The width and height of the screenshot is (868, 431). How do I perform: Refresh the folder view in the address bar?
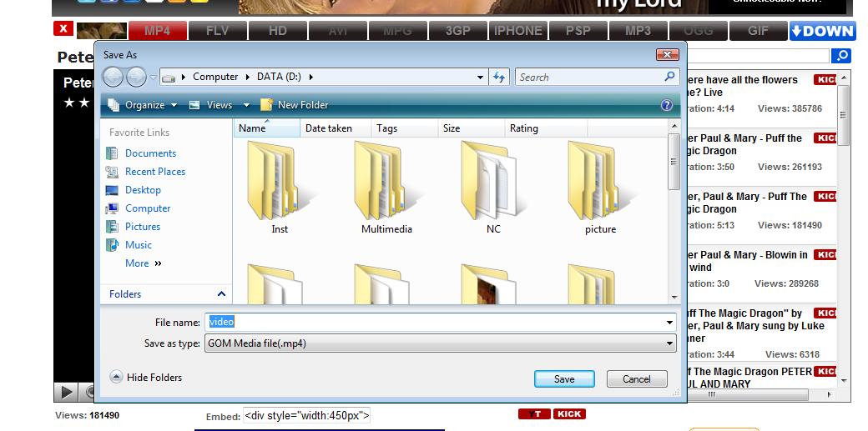click(x=499, y=77)
